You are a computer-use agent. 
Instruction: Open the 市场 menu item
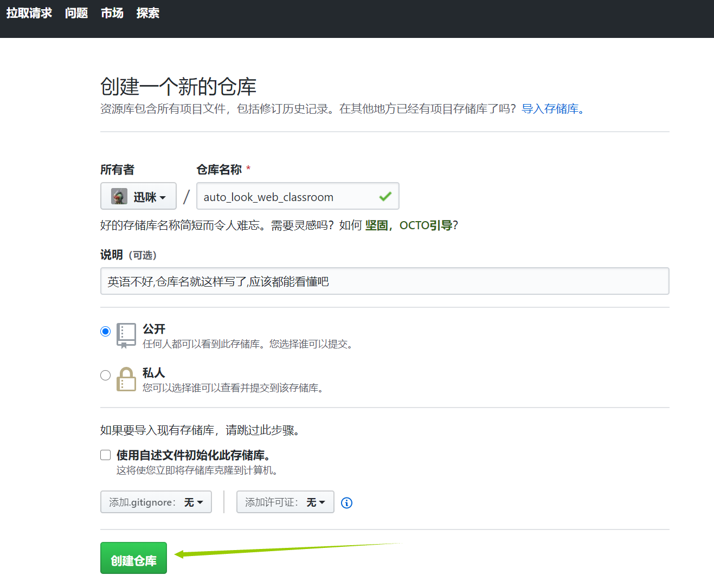click(x=112, y=13)
